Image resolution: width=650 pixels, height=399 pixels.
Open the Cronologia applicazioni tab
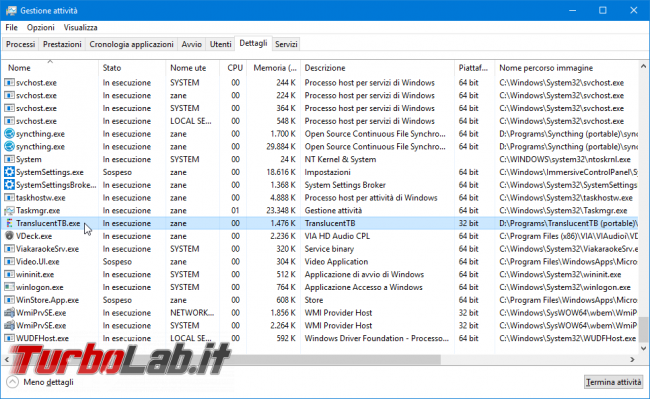[x=131, y=44]
